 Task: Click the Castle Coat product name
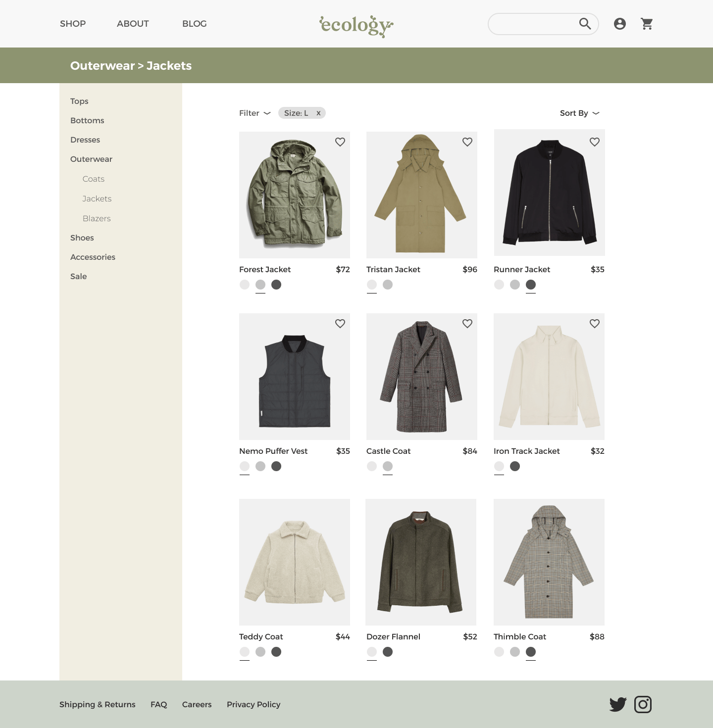389,451
